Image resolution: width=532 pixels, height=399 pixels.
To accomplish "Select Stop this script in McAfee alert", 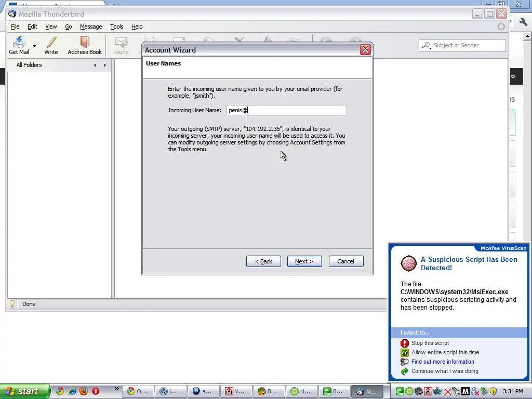I will (x=430, y=343).
